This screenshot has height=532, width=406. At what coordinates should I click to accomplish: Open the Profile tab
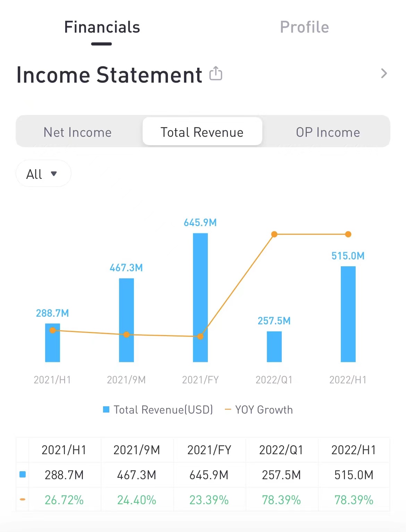(x=304, y=27)
